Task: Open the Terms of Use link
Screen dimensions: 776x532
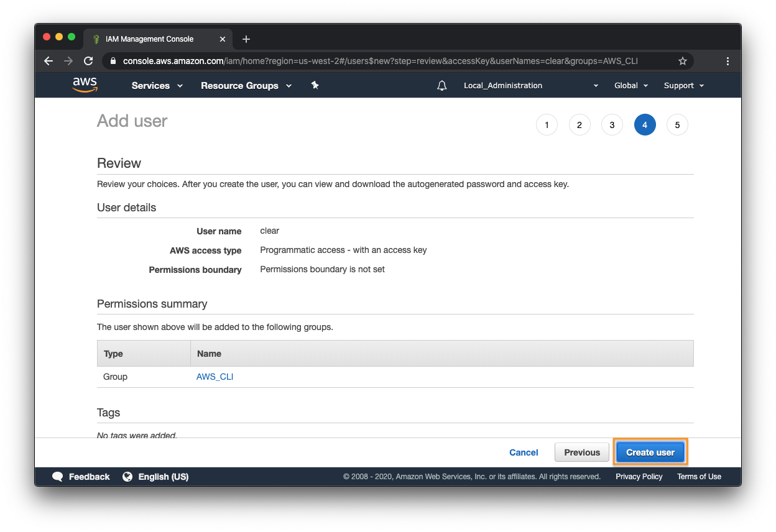Action: click(x=699, y=477)
